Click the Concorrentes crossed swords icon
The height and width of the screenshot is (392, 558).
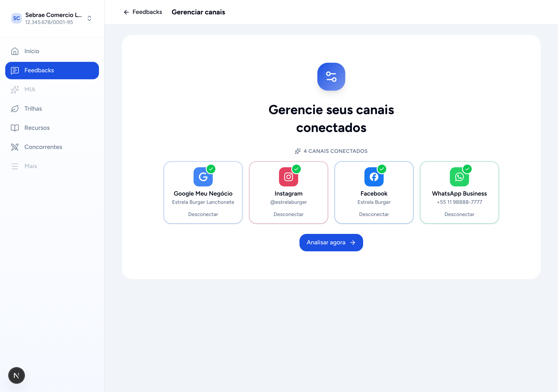15,147
